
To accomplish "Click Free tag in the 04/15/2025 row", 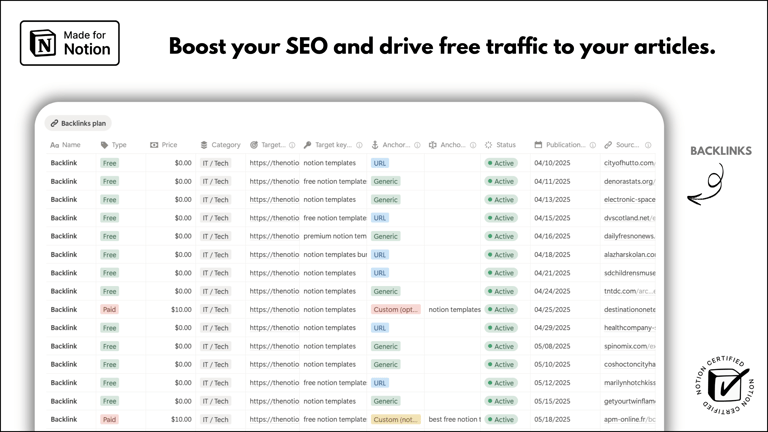I will (x=109, y=218).
